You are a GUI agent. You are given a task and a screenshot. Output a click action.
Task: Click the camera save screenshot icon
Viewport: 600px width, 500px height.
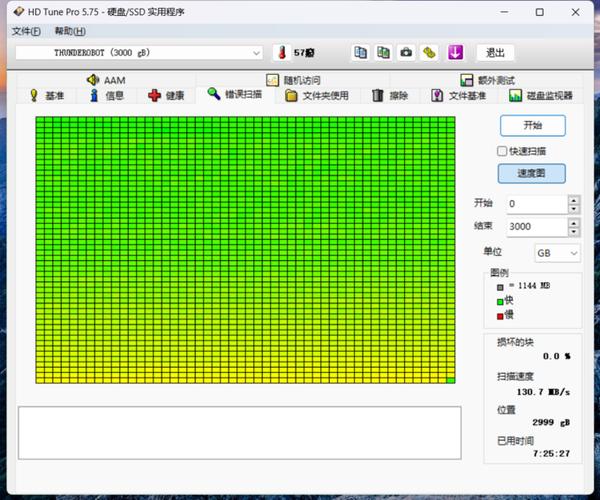(406, 52)
